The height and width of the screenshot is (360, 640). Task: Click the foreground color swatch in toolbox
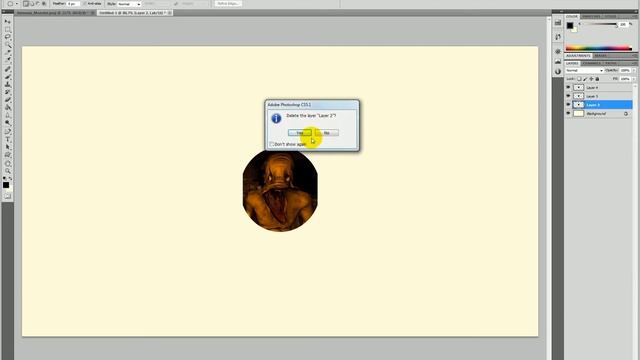coord(6,185)
